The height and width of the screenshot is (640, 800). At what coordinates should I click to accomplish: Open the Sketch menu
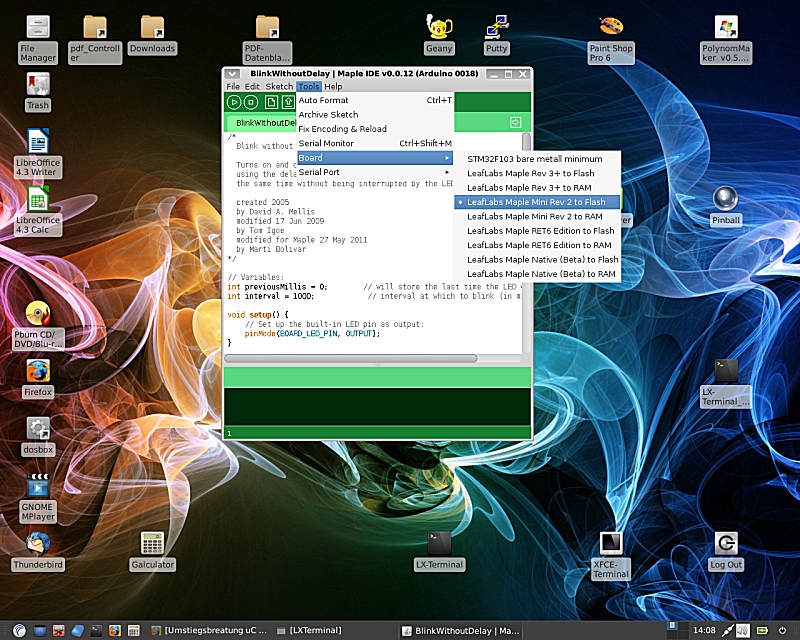(279, 86)
